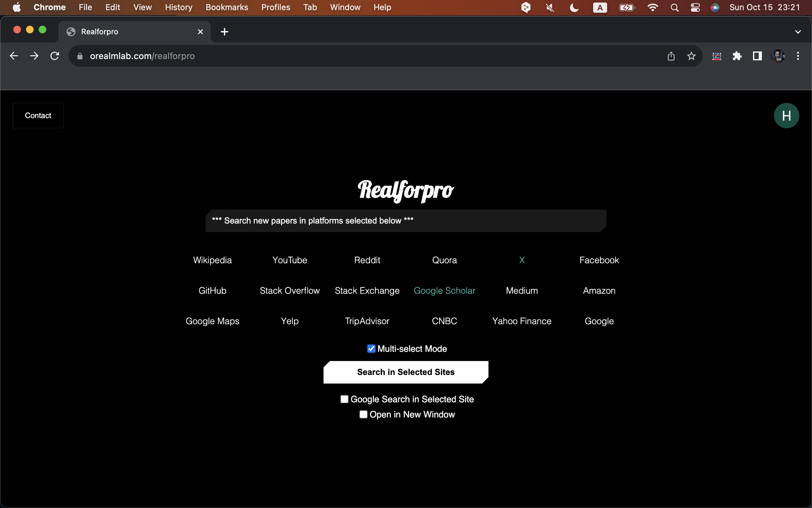The width and height of the screenshot is (812, 508).
Task: Click the address bar URL
Action: click(x=142, y=56)
